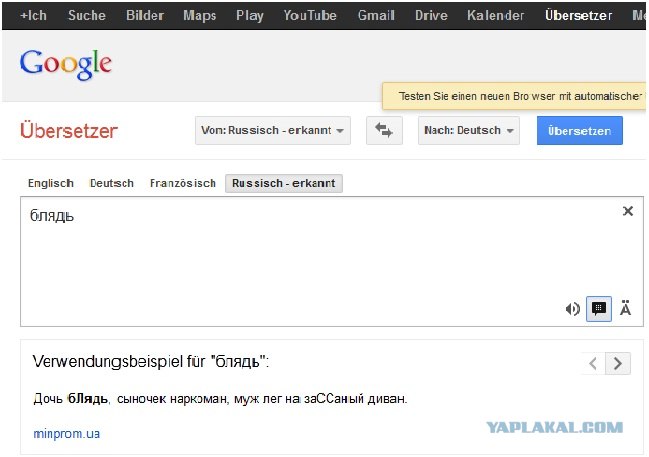Click the listen speaker icon
This screenshot has height=457, width=649.
coord(572,309)
